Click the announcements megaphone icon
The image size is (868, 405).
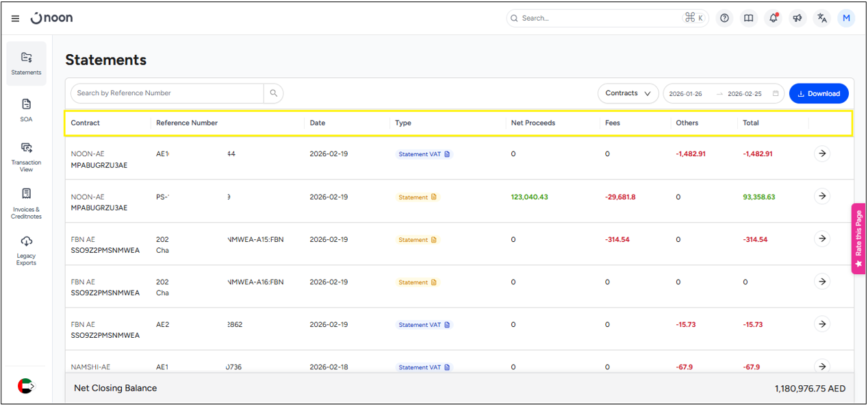point(797,19)
